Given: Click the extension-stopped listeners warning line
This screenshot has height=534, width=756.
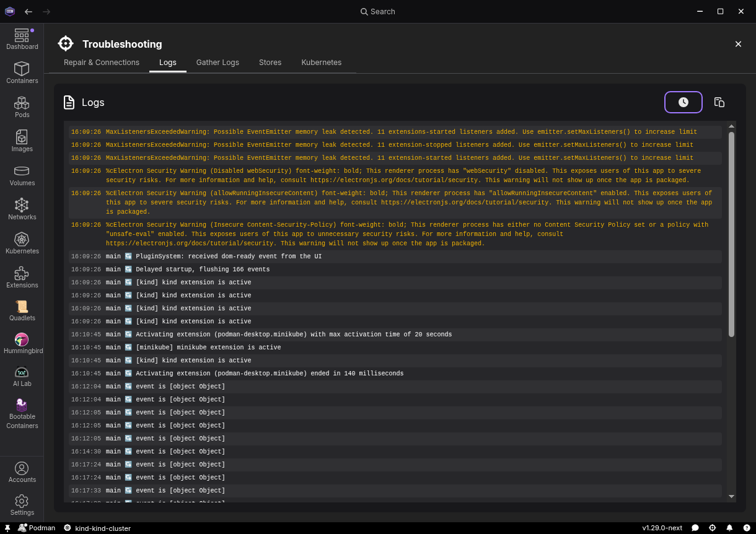Looking at the screenshot, I should [395, 145].
